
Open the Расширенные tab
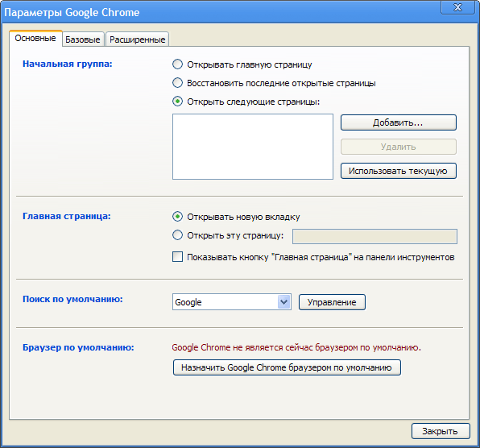pos(138,39)
